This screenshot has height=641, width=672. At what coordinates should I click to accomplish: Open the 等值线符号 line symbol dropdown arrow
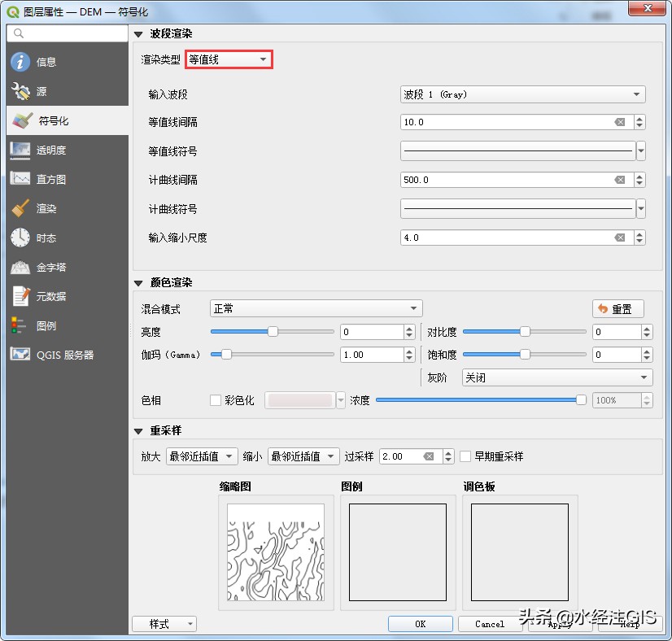(x=641, y=150)
